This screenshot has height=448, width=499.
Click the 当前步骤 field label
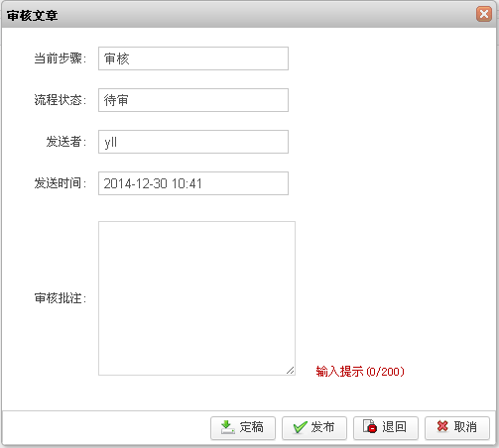point(61,58)
